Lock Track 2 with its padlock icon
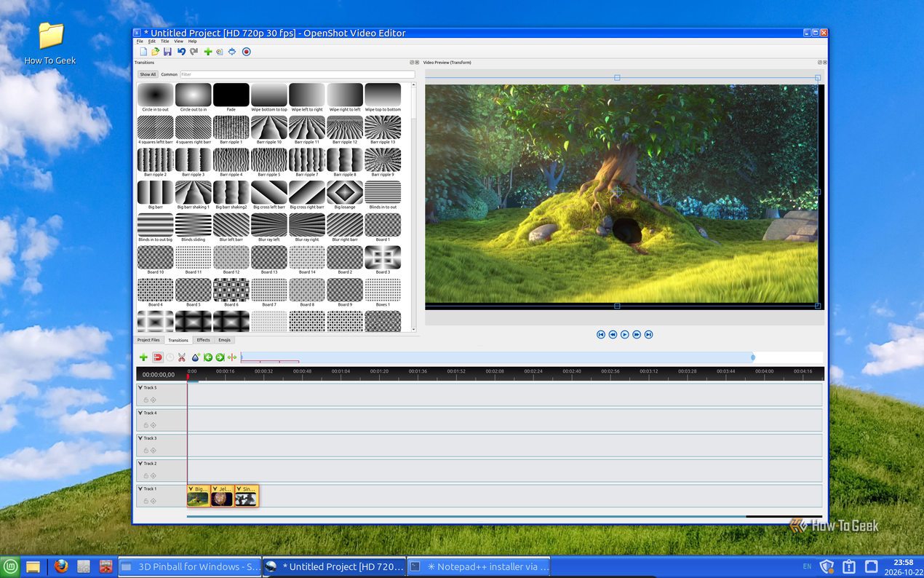 point(146,475)
